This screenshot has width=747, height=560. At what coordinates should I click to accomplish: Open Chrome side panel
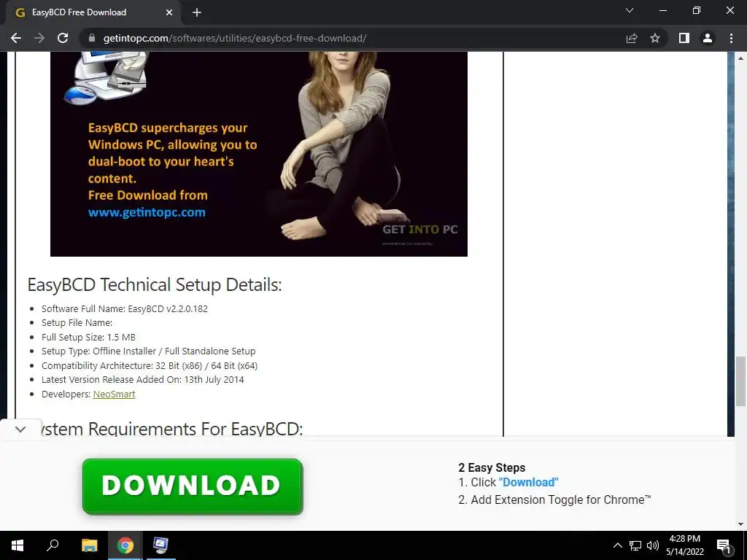click(684, 38)
